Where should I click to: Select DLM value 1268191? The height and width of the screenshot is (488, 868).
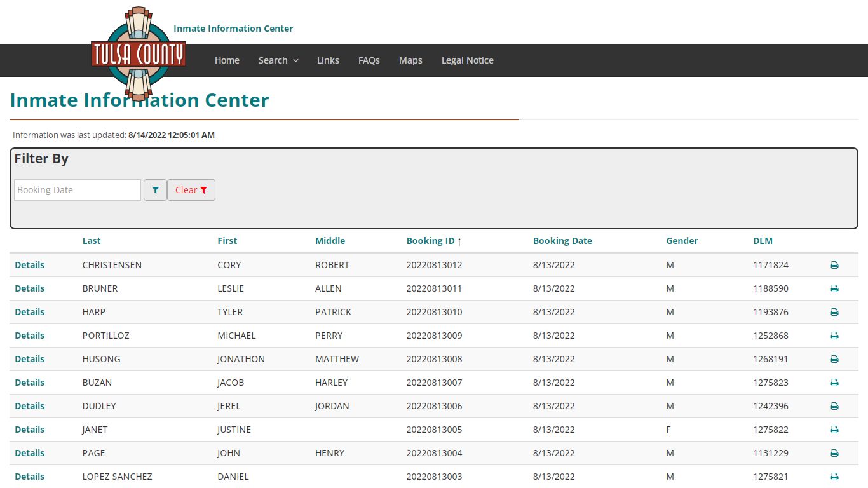point(771,359)
